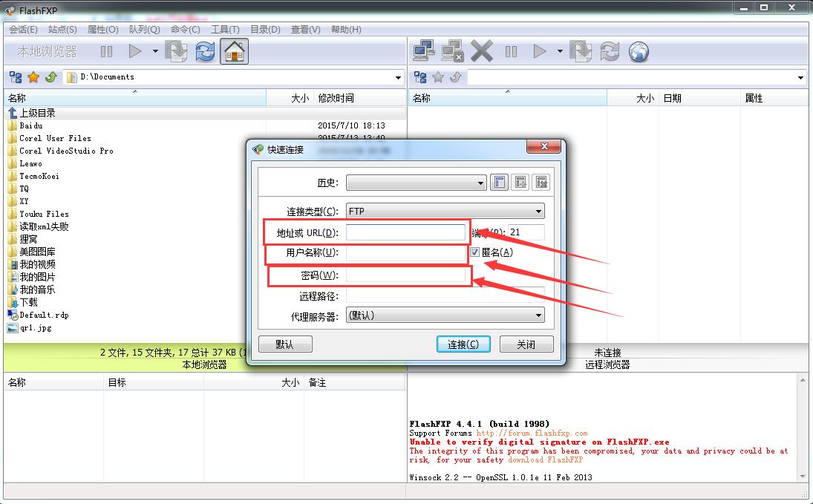
Task: Click the 地址或 URL input field
Action: click(x=406, y=232)
